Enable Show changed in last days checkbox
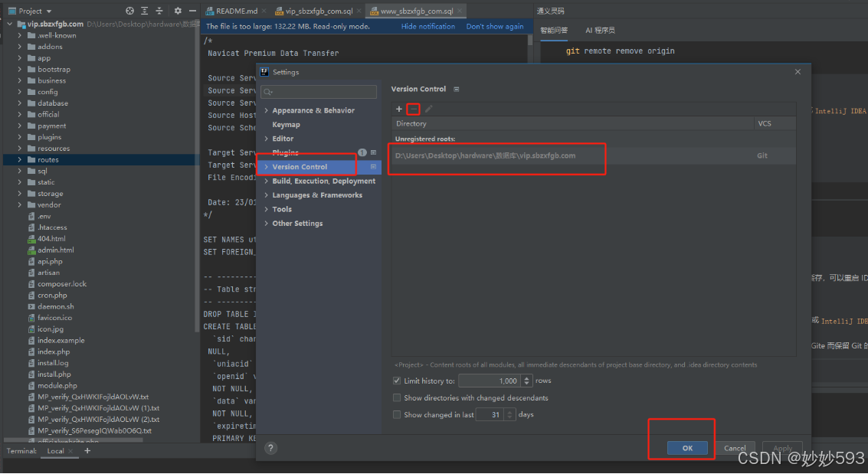The width and height of the screenshot is (868, 474). pyautogui.click(x=397, y=414)
